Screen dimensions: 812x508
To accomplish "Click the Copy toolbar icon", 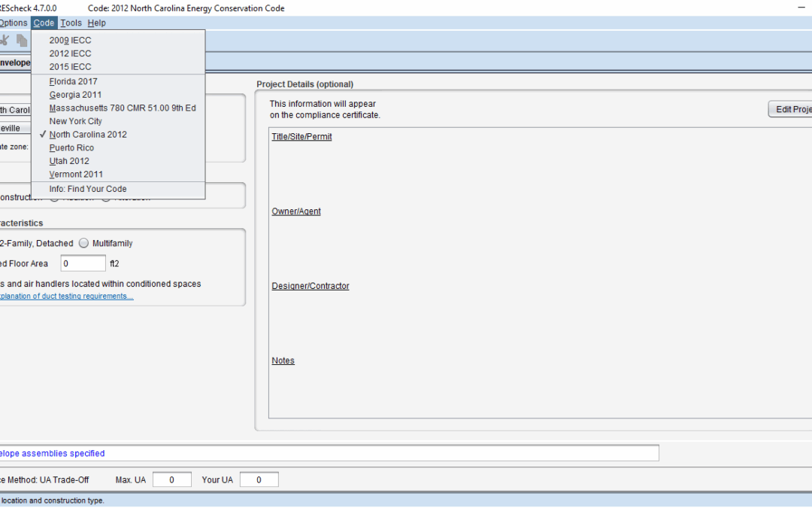I will click(22, 41).
